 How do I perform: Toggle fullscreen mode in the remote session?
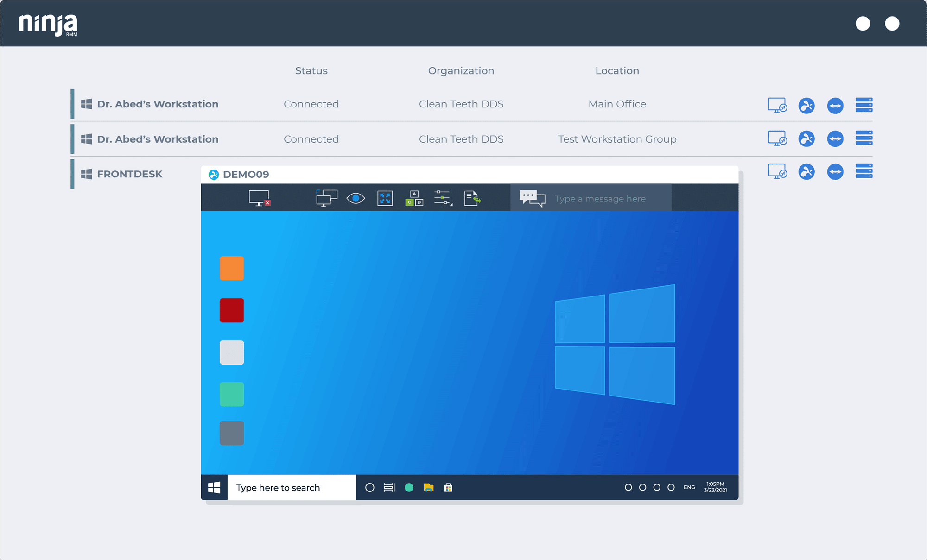click(x=385, y=198)
